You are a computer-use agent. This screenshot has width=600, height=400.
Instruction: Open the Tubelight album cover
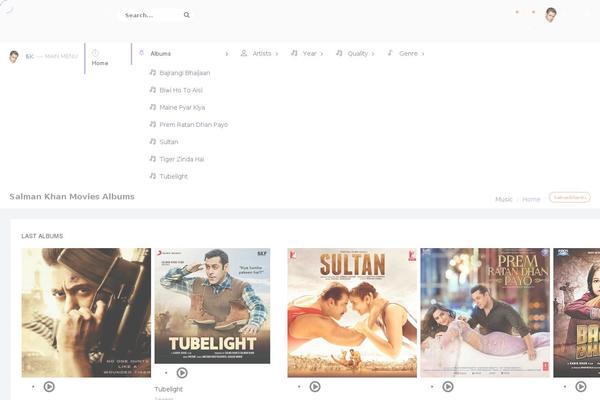212,306
